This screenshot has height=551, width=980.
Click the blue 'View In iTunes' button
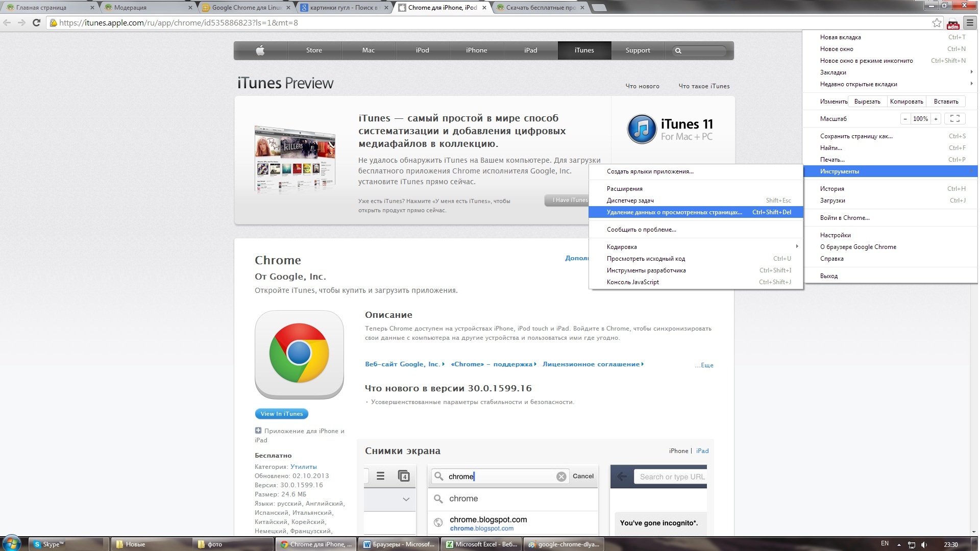[282, 414]
